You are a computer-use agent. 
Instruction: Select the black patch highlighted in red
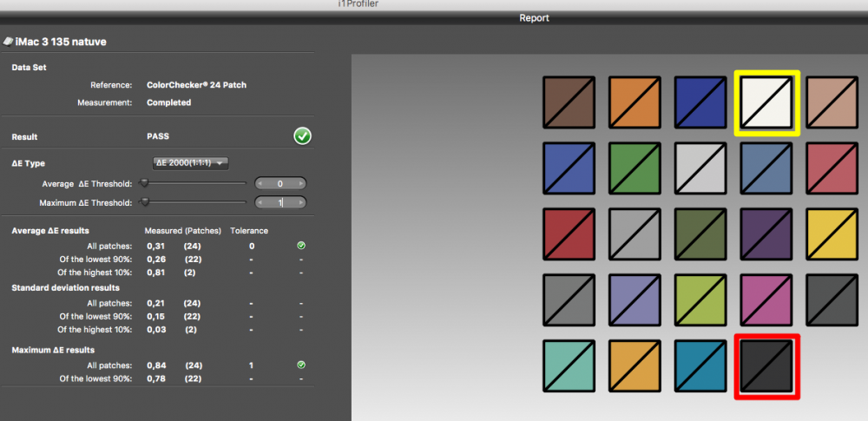[766, 366]
